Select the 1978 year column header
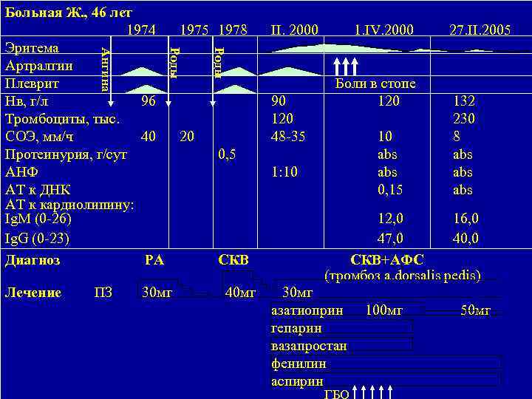The width and height of the screenshot is (532, 399). pos(233,30)
